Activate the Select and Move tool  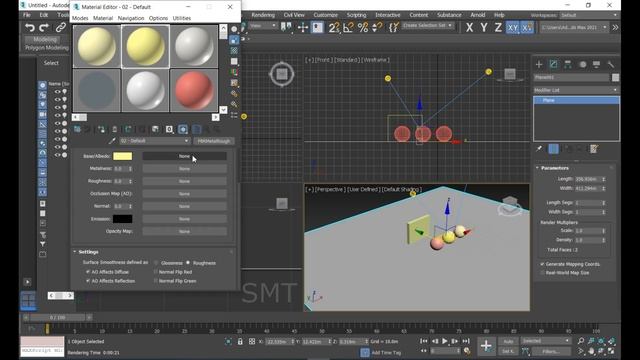point(302,27)
